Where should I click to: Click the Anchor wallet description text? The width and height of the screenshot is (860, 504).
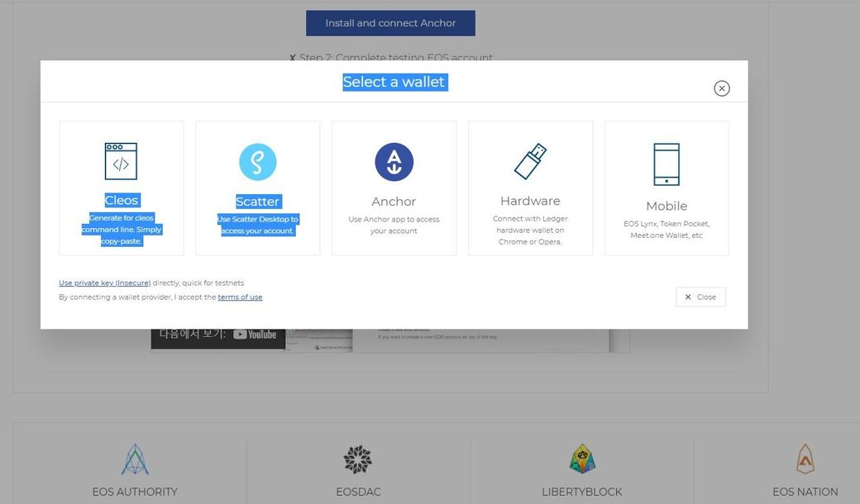(394, 225)
